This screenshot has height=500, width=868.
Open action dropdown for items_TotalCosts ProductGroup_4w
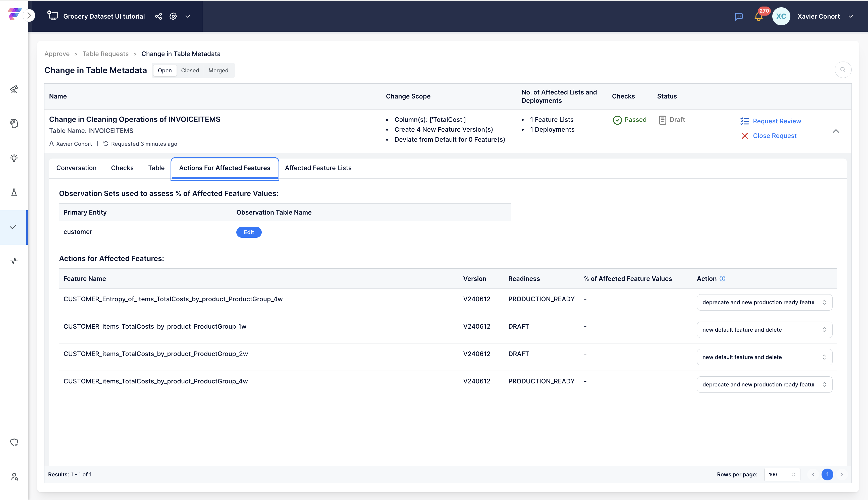tap(764, 385)
